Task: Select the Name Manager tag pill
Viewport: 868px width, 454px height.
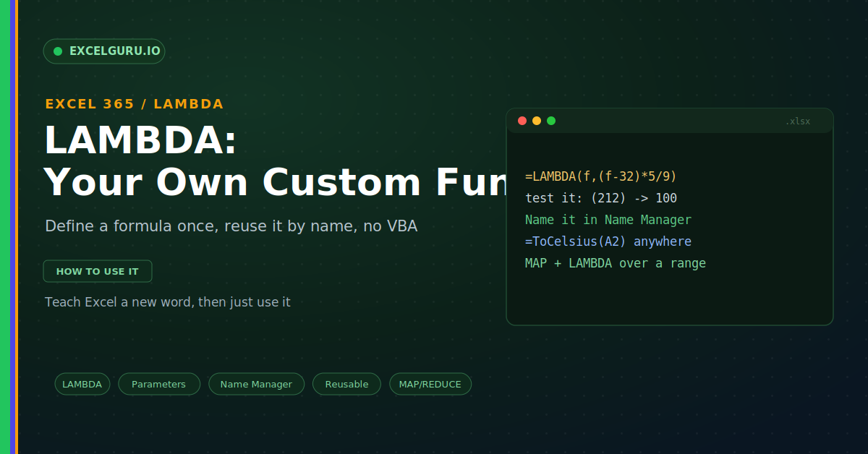Action: (257, 385)
